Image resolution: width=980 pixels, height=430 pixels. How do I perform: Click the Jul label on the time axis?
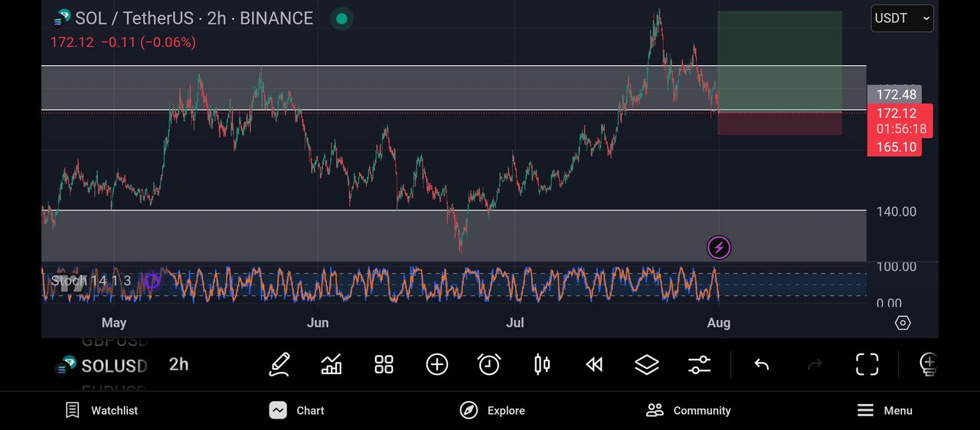515,323
